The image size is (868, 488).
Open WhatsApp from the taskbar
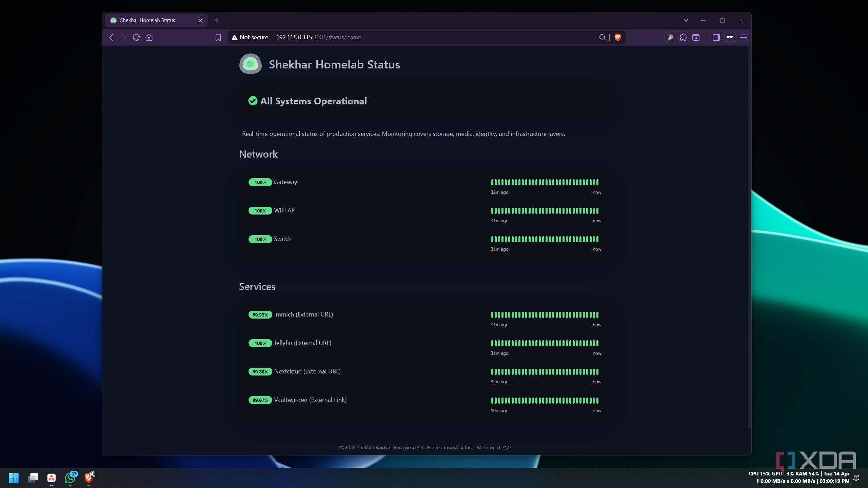click(x=70, y=478)
